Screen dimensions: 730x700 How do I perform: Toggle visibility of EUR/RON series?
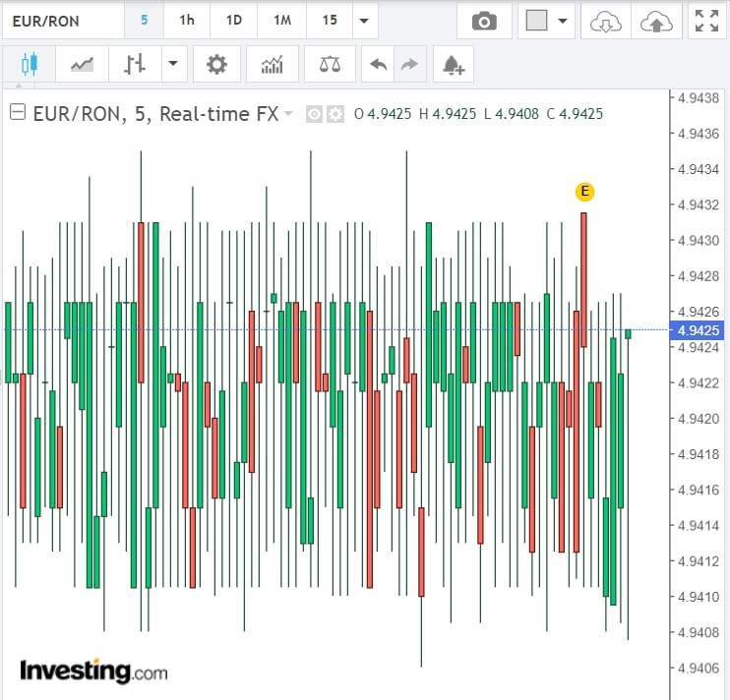[315, 114]
